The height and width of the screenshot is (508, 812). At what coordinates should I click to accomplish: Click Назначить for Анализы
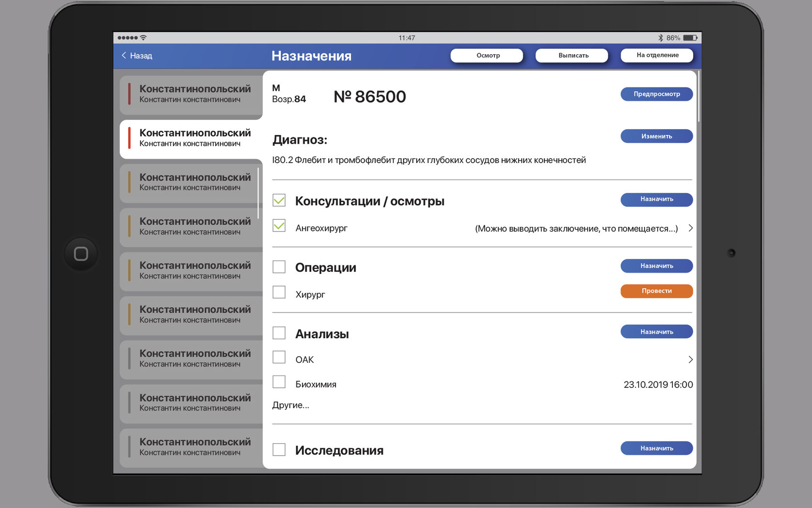click(x=657, y=331)
